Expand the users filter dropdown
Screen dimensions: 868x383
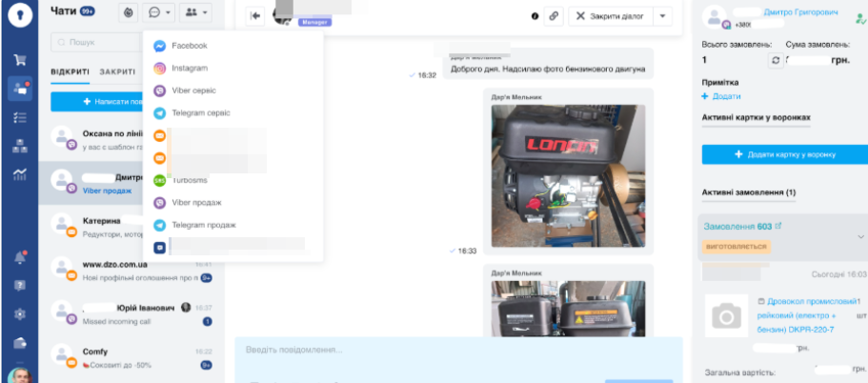pos(194,13)
